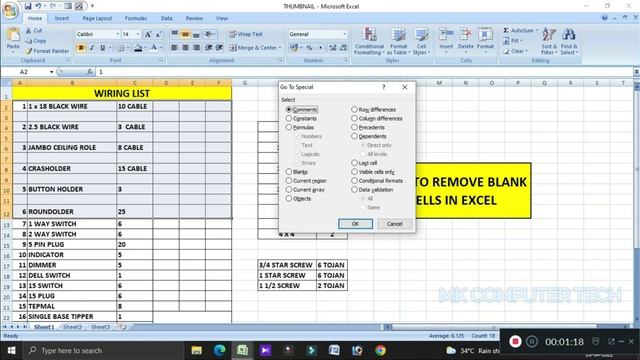Click the Windows Start button
Image resolution: width=640 pixels, height=360 pixels.
(11, 350)
